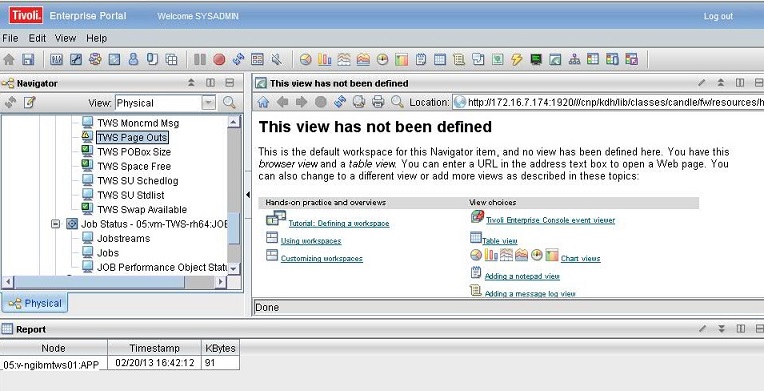This screenshot has height=391, width=764.
Task: Split the Navigator panel horizontally
Action: coord(229,83)
